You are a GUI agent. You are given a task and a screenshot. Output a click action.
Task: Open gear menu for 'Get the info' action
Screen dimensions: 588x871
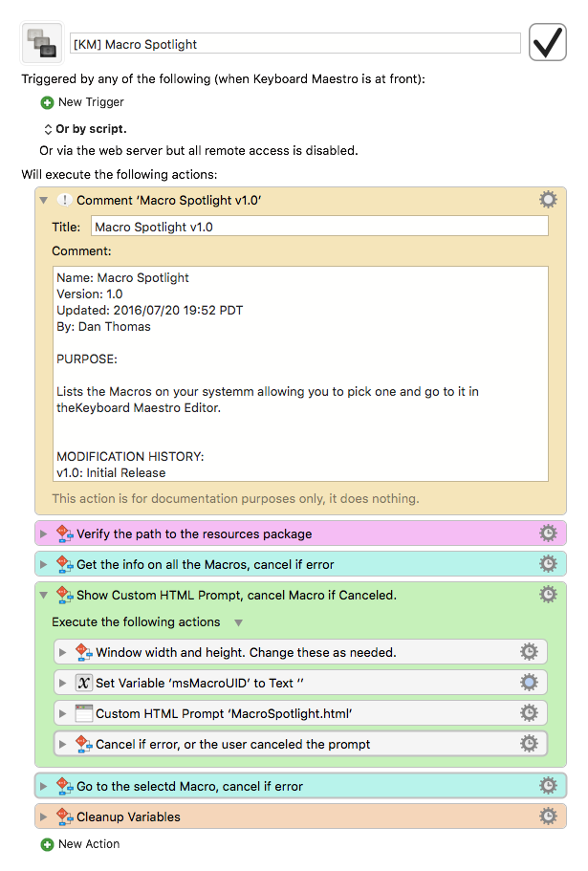[548, 564]
